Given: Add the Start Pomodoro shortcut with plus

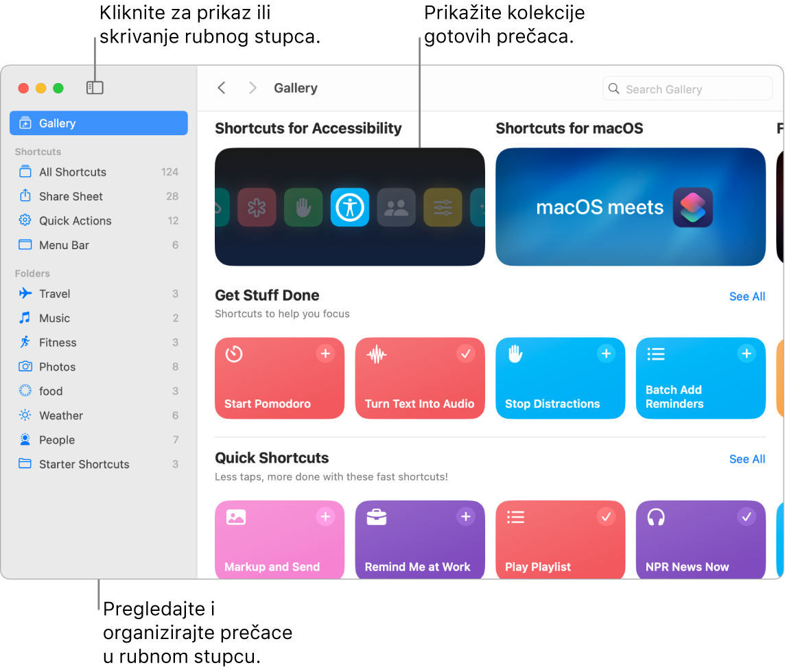Looking at the screenshot, I should click(325, 354).
